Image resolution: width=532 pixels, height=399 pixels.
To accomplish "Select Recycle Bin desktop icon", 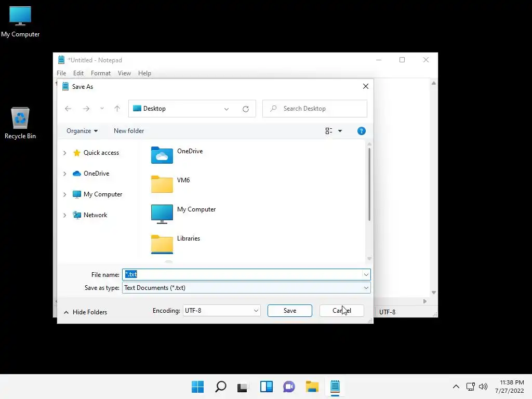I will coord(20,123).
